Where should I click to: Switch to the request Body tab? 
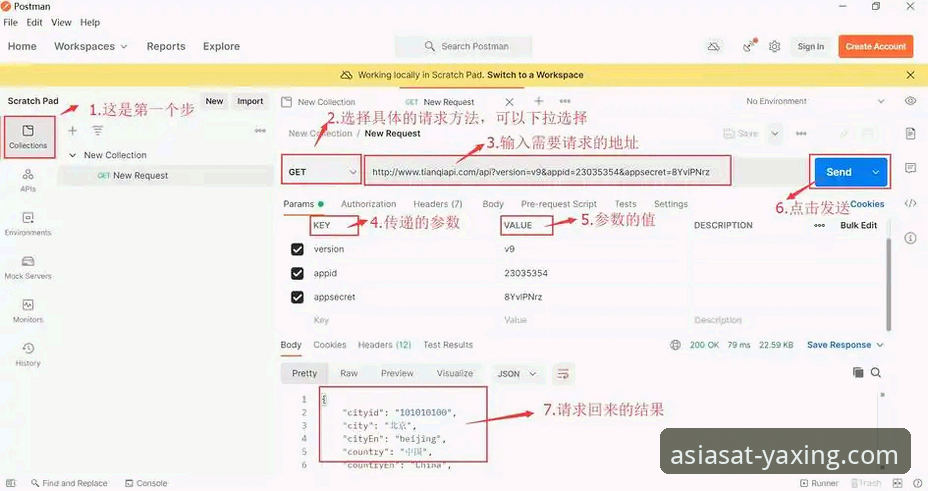493,204
